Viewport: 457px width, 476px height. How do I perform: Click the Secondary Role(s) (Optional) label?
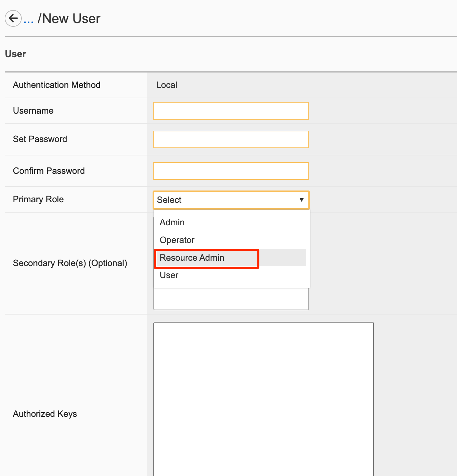(70, 263)
